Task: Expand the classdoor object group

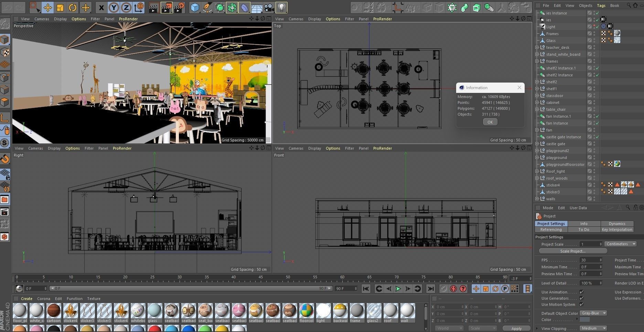Action: tap(537, 96)
